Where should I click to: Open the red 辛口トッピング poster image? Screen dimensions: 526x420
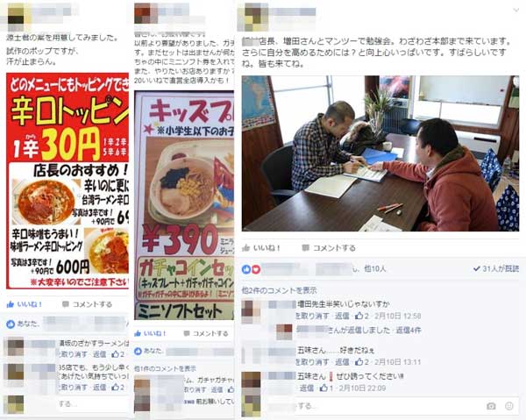(68, 181)
